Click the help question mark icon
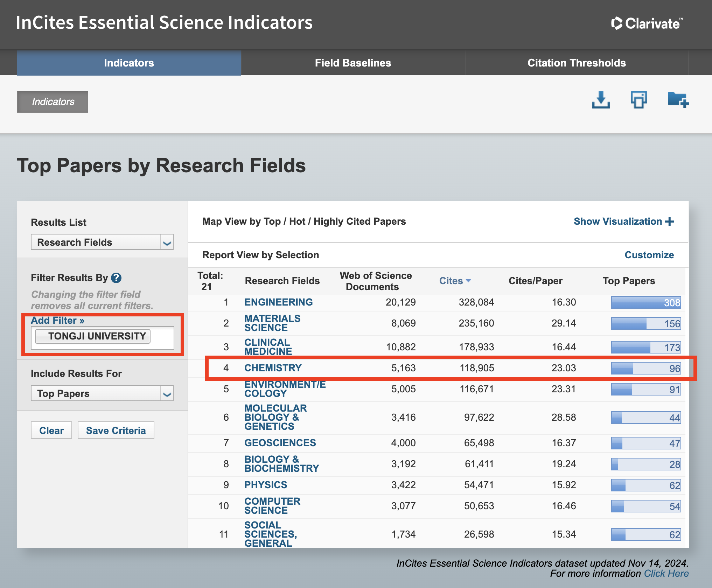The width and height of the screenshot is (712, 588). [x=116, y=278]
